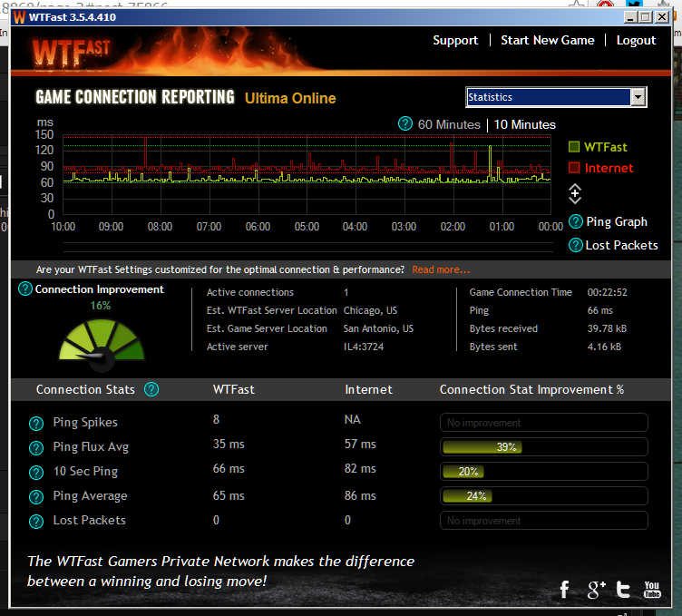Maximize the WTFast window
Image resolution: width=682 pixels, height=616 pixels.
tap(646, 17)
